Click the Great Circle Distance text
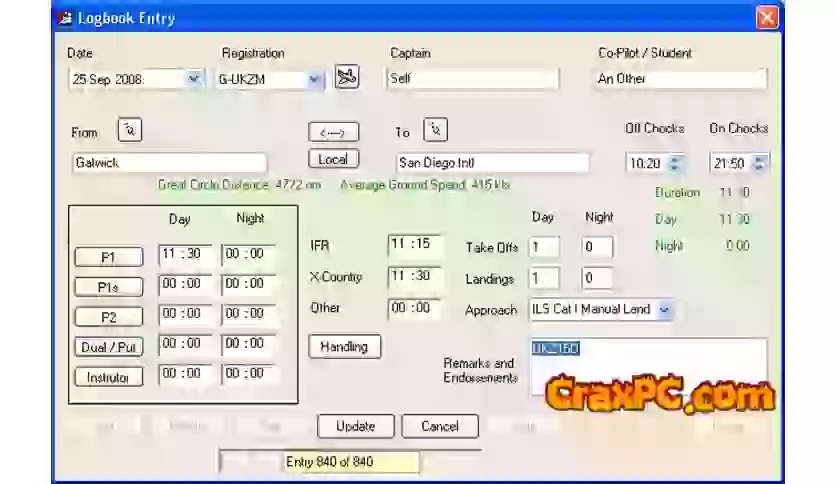This screenshot has width=836, height=484. point(239,185)
